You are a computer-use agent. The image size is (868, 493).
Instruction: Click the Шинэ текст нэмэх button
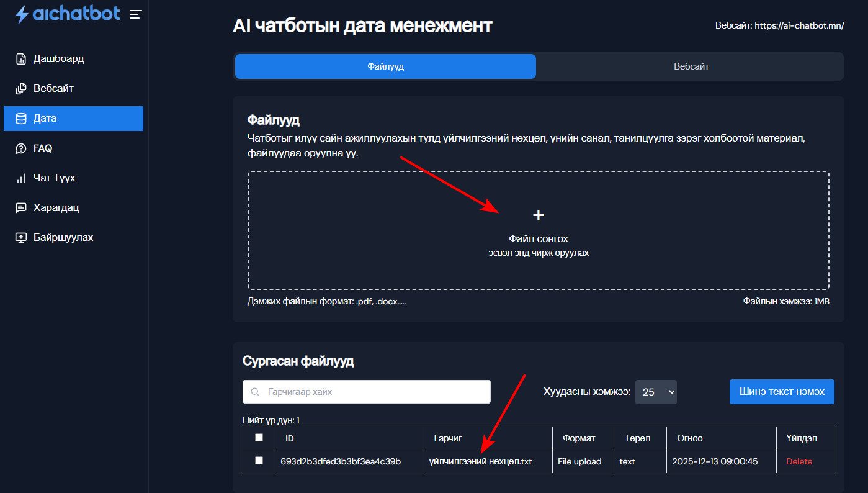click(781, 392)
